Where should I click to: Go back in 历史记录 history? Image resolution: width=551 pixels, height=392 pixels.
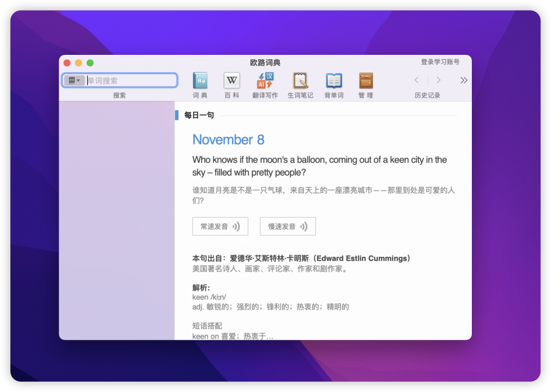(416, 80)
